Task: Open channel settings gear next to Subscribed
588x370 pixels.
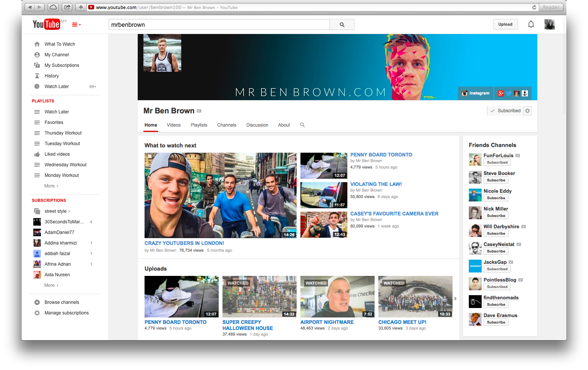Action: [x=527, y=111]
